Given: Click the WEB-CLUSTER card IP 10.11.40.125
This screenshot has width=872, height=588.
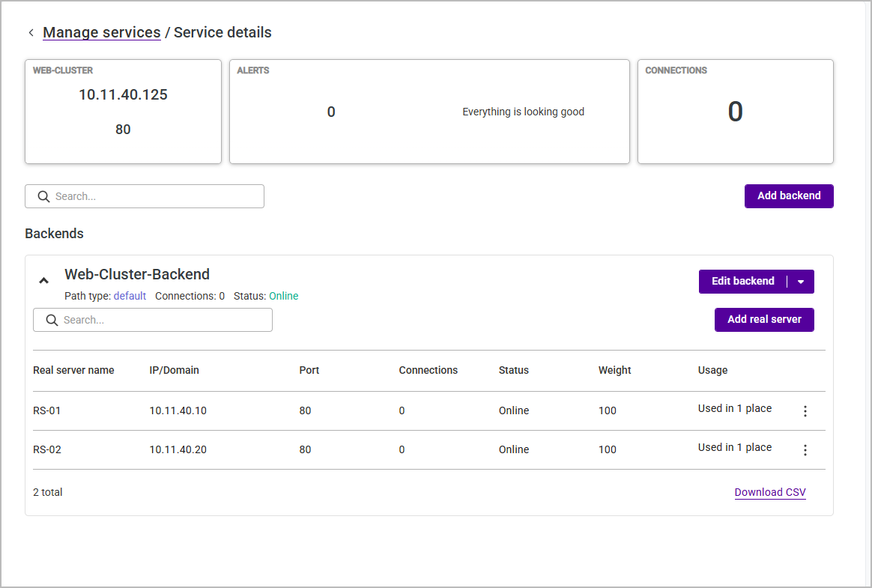Looking at the screenshot, I should (123, 95).
